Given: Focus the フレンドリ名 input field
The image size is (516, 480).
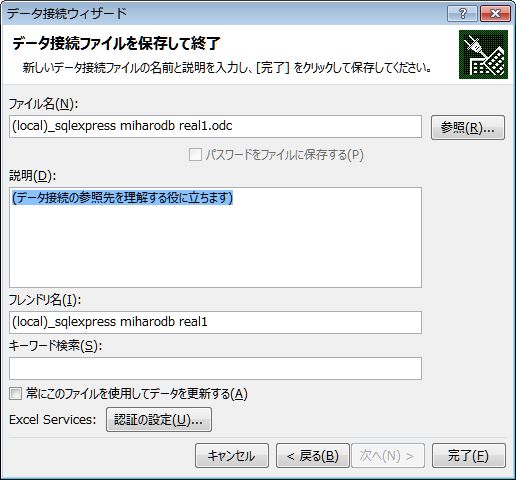Looking at the screenshot, I should click(x=215, y=322).
